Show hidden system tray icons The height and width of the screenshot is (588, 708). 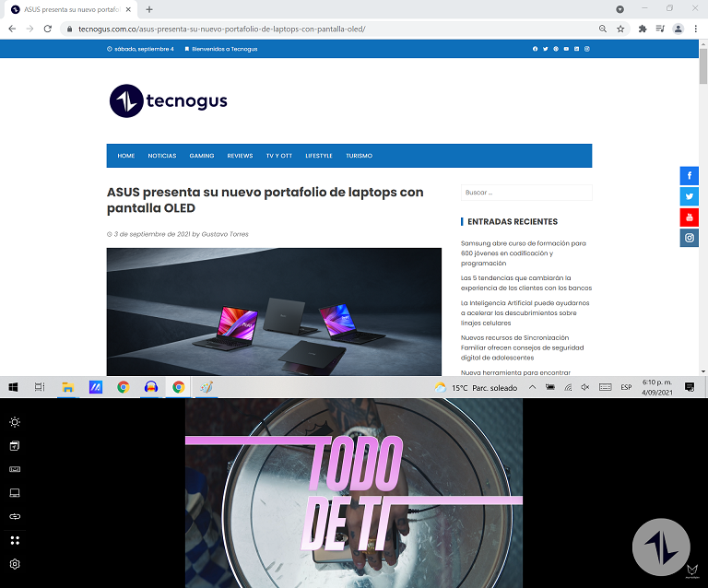[x=532, y=387]
